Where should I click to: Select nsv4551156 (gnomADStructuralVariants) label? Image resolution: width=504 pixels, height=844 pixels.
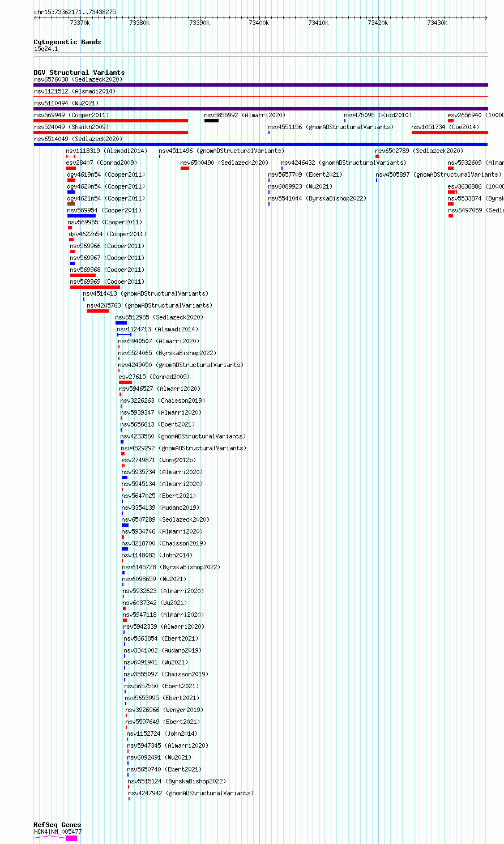coord(331,127)
